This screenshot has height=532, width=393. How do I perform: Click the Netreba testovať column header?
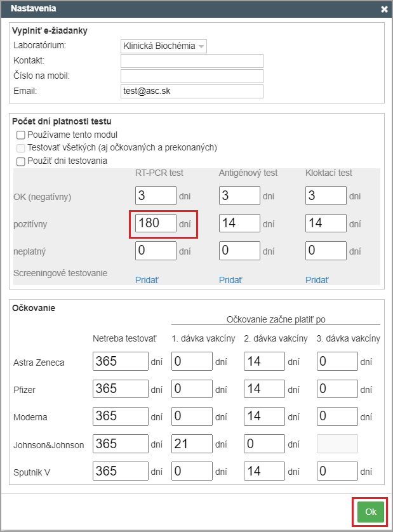point(125,338)
